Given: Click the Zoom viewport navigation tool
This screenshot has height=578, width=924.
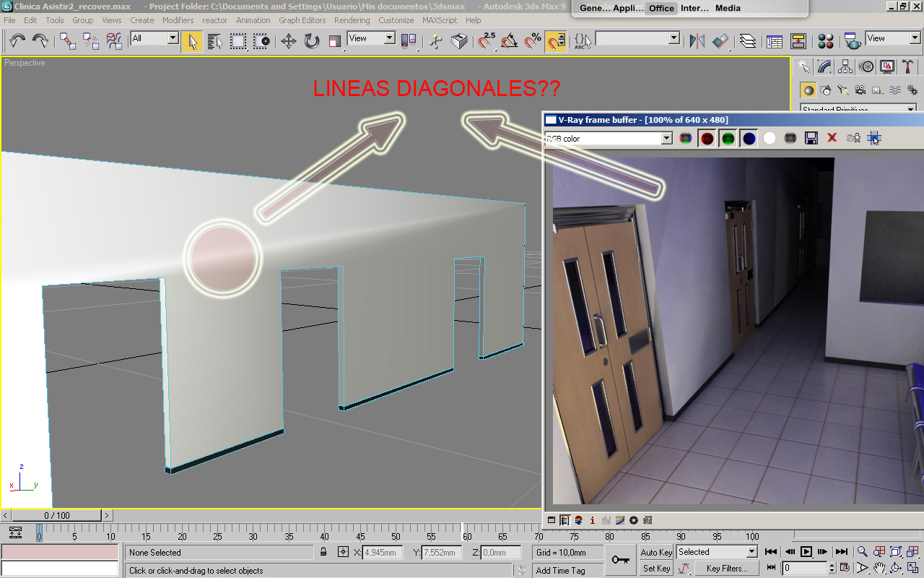Looking at the screenshot, I should (863, 552).
